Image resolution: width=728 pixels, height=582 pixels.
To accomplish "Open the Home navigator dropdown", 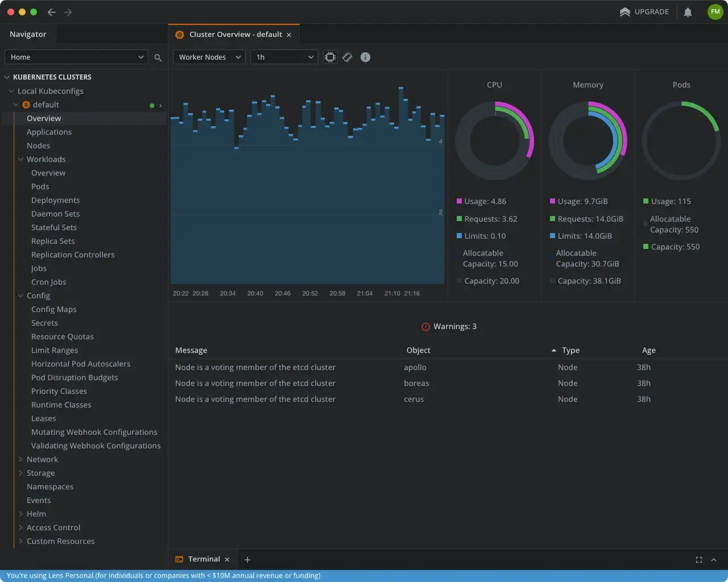I will (77, 57).
